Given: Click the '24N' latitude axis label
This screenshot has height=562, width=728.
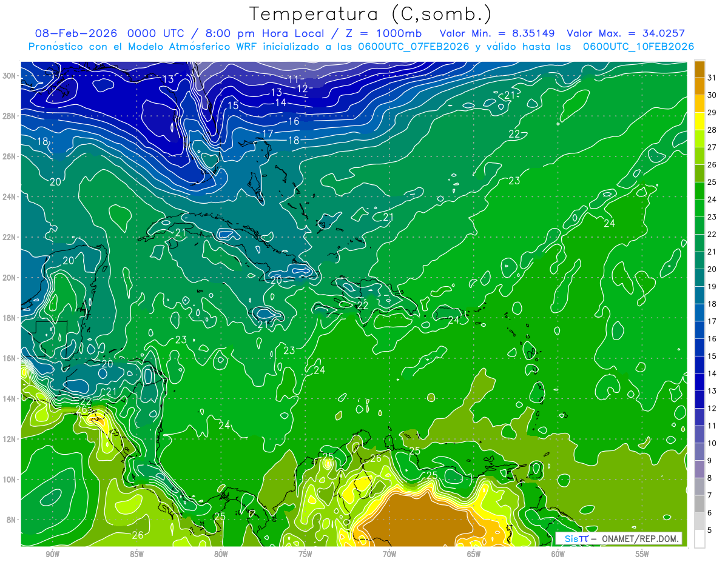Looking at the screenshot, I should coord(10,196).
